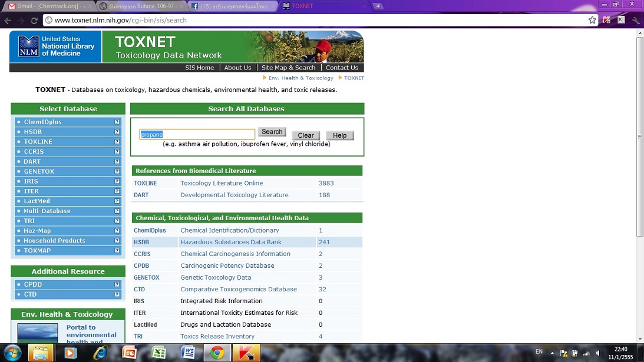Open Site Map & Search in the navigation bar

(288, 68)
